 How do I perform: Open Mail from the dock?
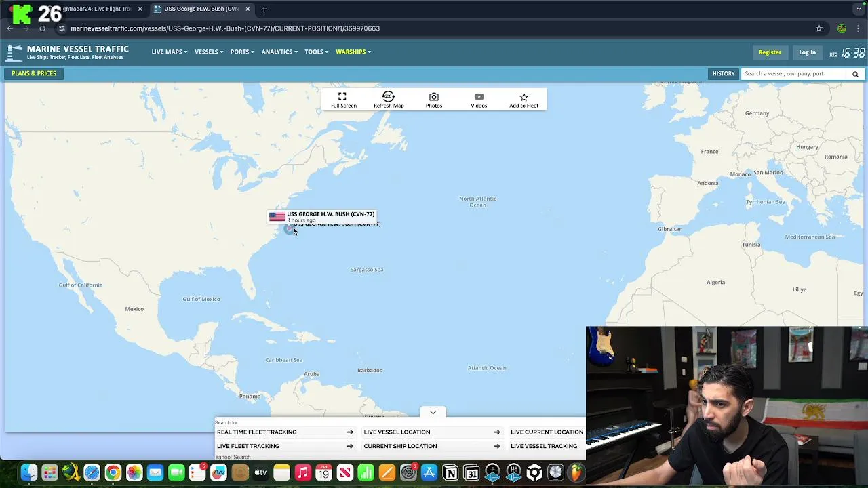pos(155,472)
